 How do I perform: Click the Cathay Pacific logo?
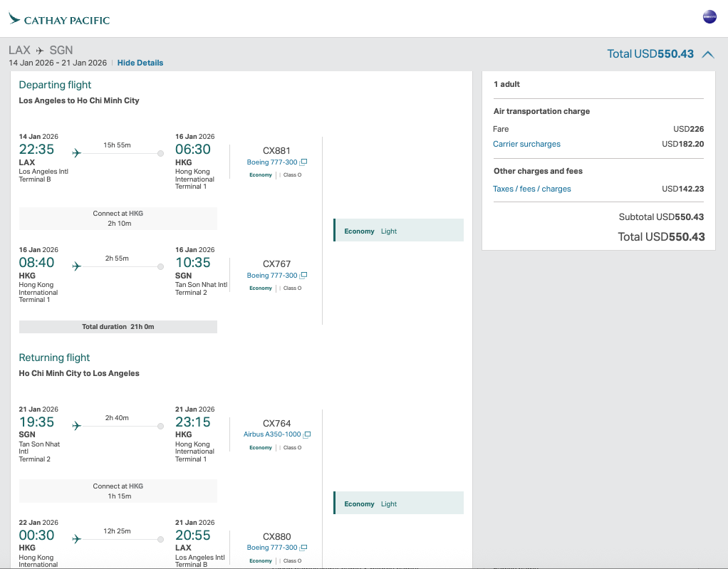coord(60,20)
